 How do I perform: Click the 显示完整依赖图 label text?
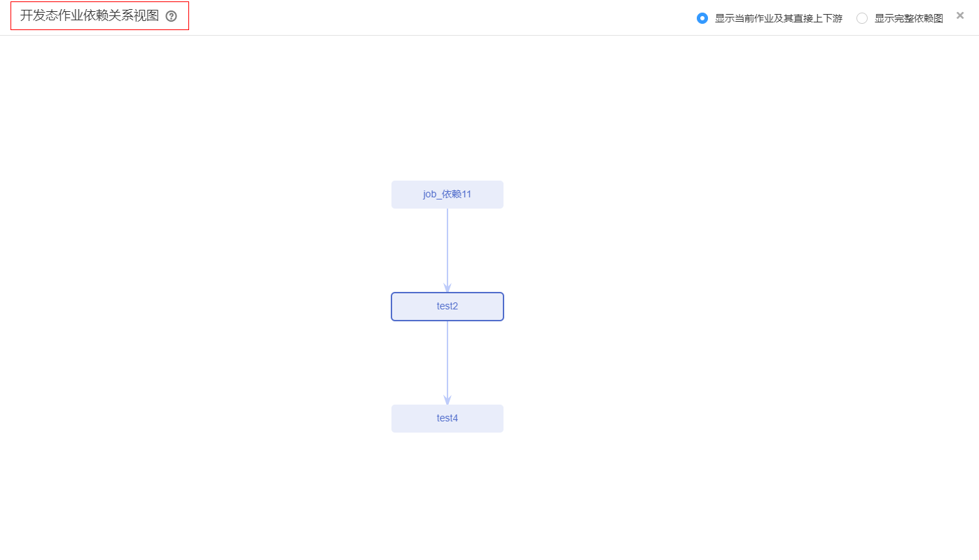point(908,18)
